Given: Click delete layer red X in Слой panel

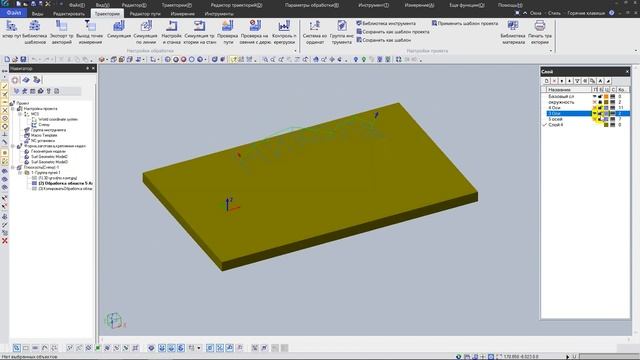Looking at the screenshot, I should [554, 81].
